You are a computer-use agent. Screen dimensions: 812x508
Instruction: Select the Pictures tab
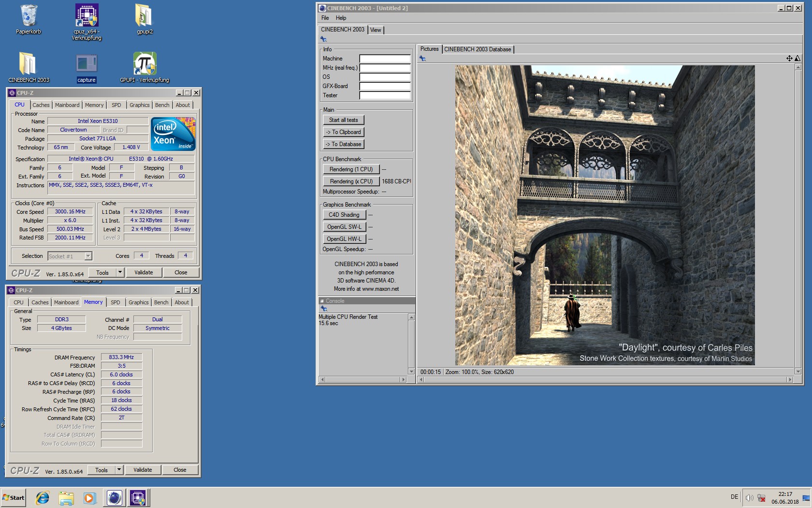[429, 49]
